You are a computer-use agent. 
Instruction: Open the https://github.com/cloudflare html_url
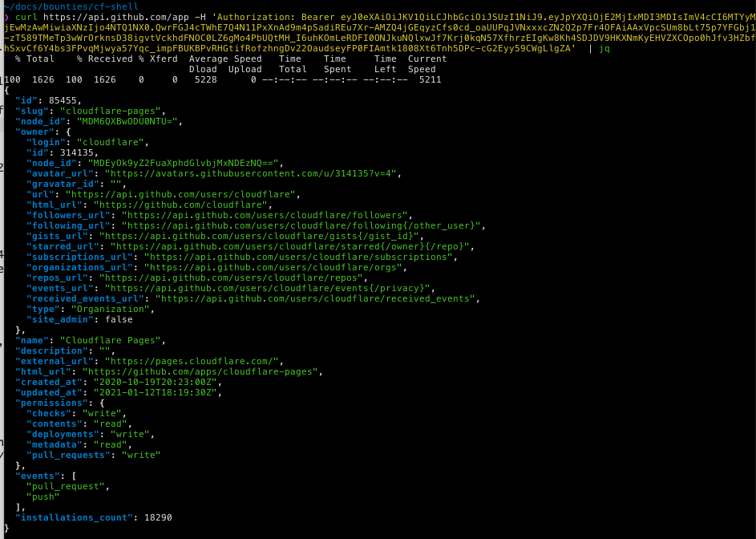pyautogui.click(x=181, y=205)
